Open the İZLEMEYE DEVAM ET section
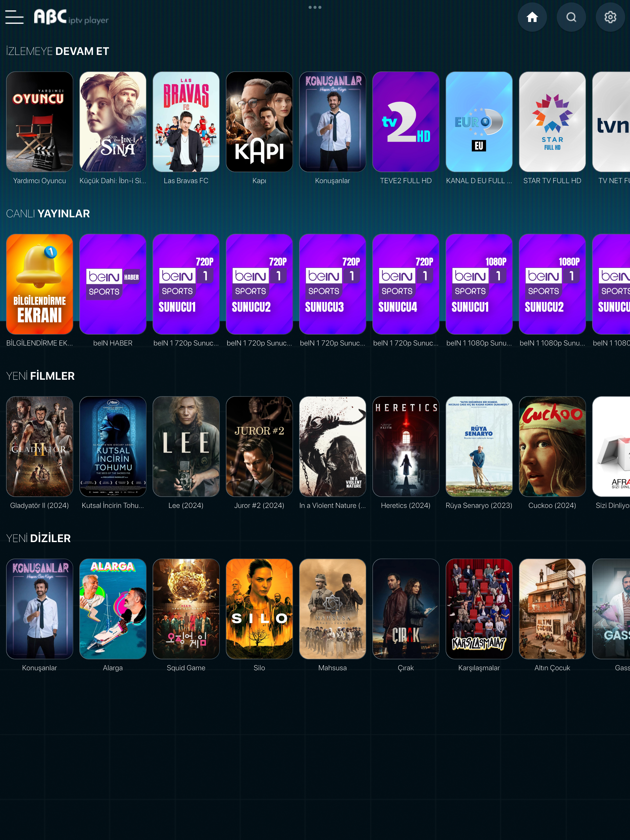This screenshot has width=630, height=840. (58, 51)
